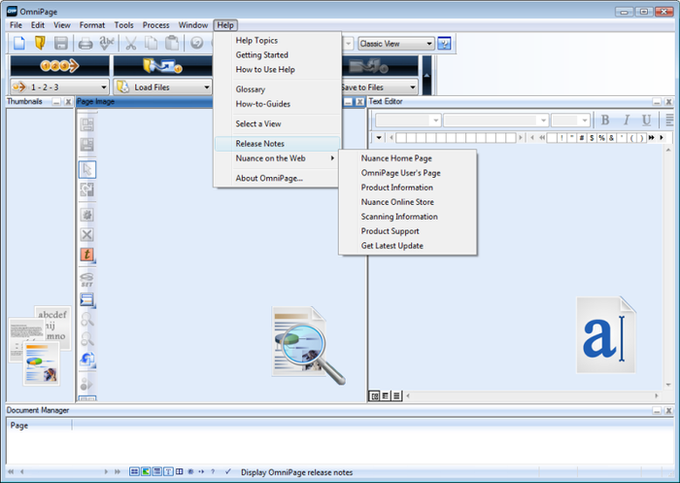Open the Edit menu

38,25
